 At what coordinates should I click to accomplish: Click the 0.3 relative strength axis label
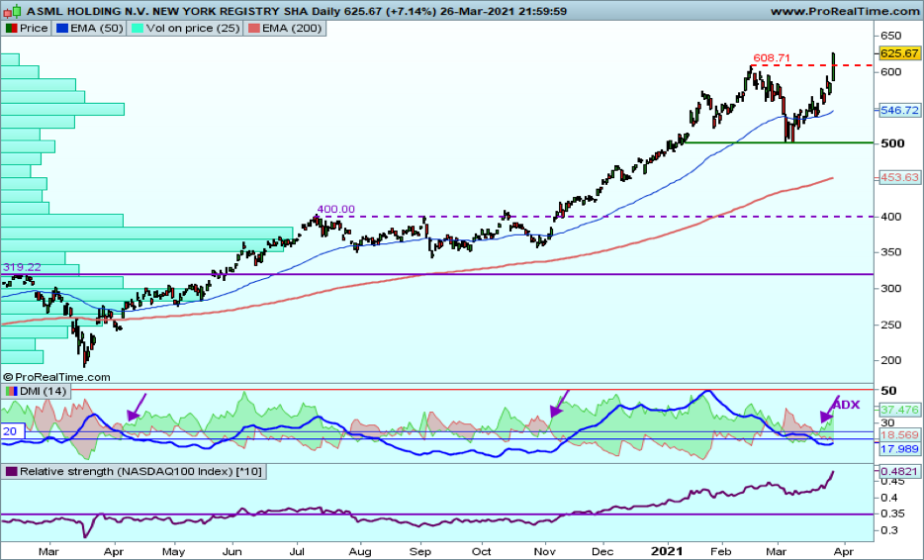888,530
